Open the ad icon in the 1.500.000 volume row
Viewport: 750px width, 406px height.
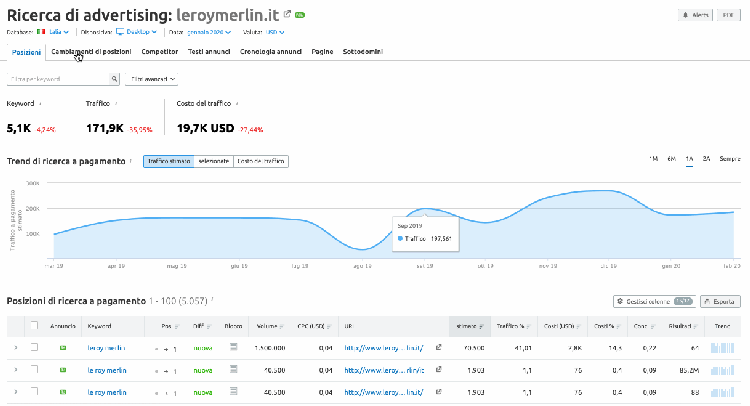(x=63, y=348)
